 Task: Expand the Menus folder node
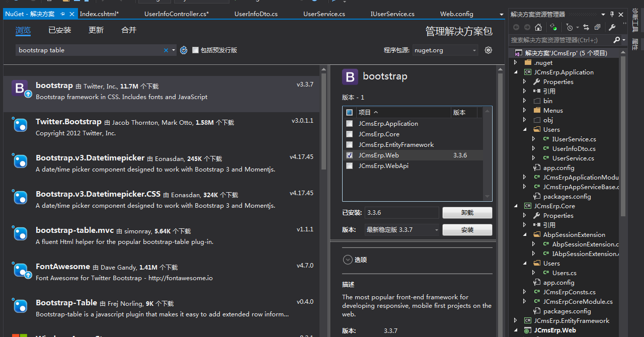pyautogui.click(x=525, y=111)
